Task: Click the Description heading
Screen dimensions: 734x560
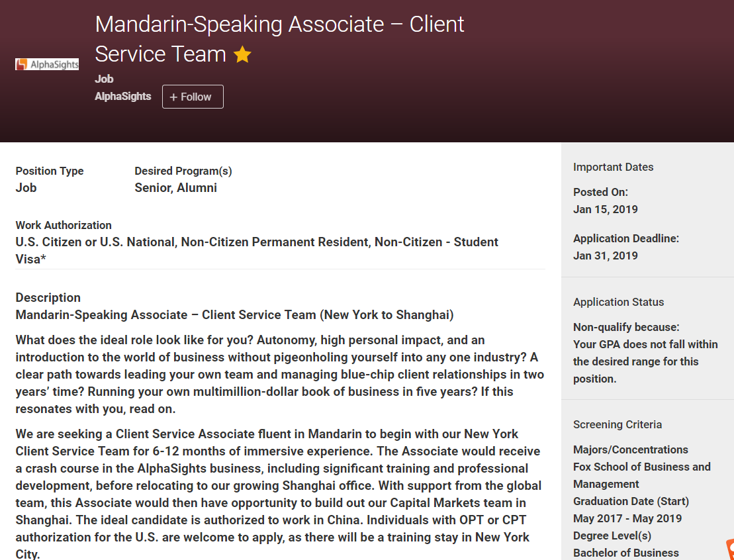Action: (x=48, y=298)
